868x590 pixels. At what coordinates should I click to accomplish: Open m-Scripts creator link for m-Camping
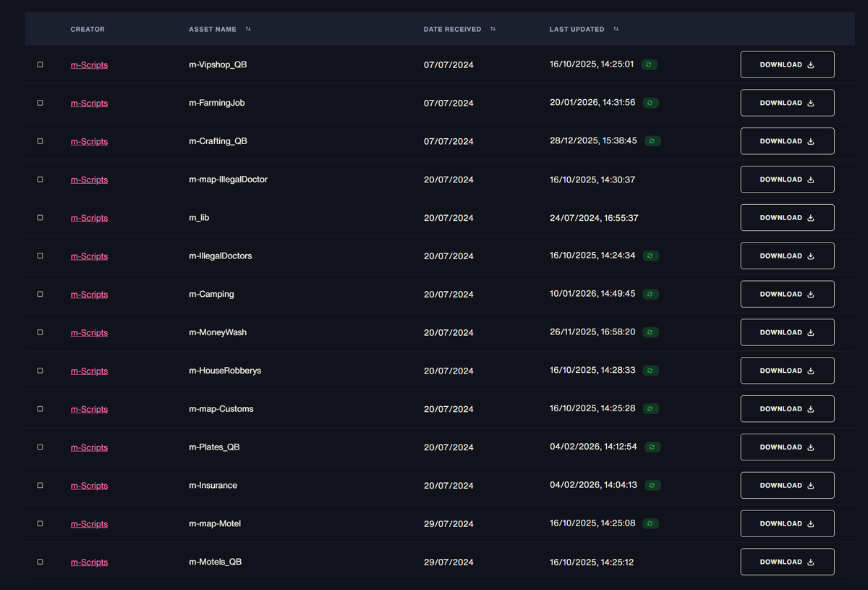click(89, 295)
